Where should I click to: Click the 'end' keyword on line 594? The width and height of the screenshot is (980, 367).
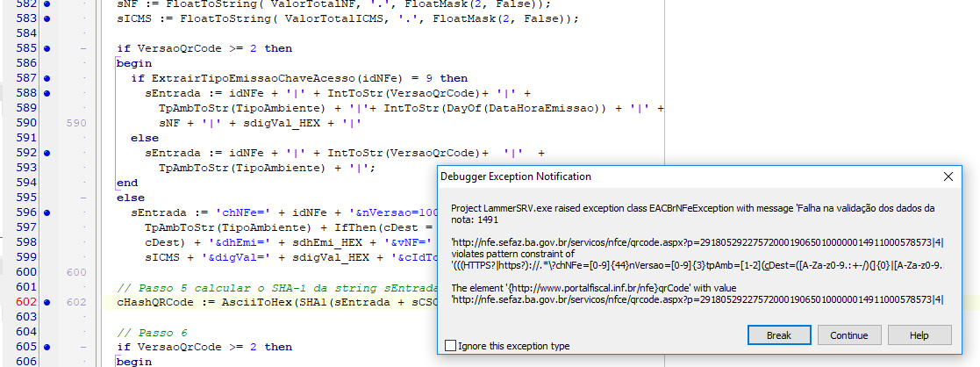pyautogui.click(x=127, y=183)
